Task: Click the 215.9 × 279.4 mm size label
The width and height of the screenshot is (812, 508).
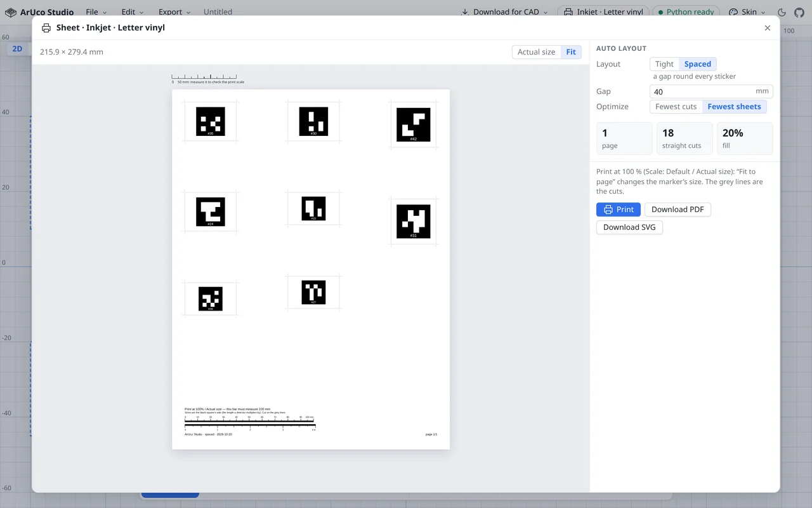Action: coord(72,52)
